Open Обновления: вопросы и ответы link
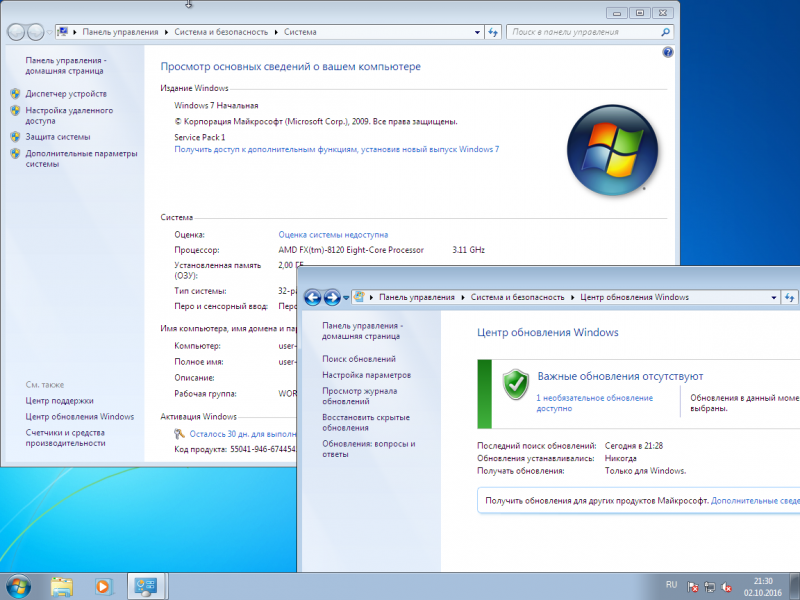The image size is (800, 600). pos(368,449)
